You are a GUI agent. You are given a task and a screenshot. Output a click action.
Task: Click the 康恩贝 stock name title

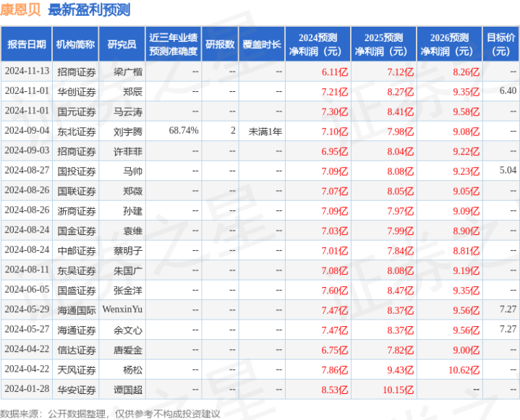pyautogui.click(x=20, y=9)
